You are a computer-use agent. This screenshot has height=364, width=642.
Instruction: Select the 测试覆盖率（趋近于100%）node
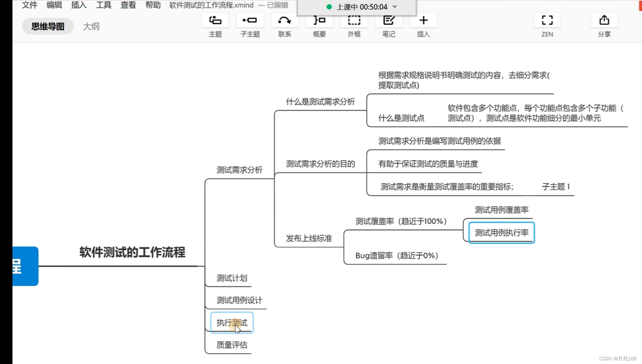[x=401, y=221]
